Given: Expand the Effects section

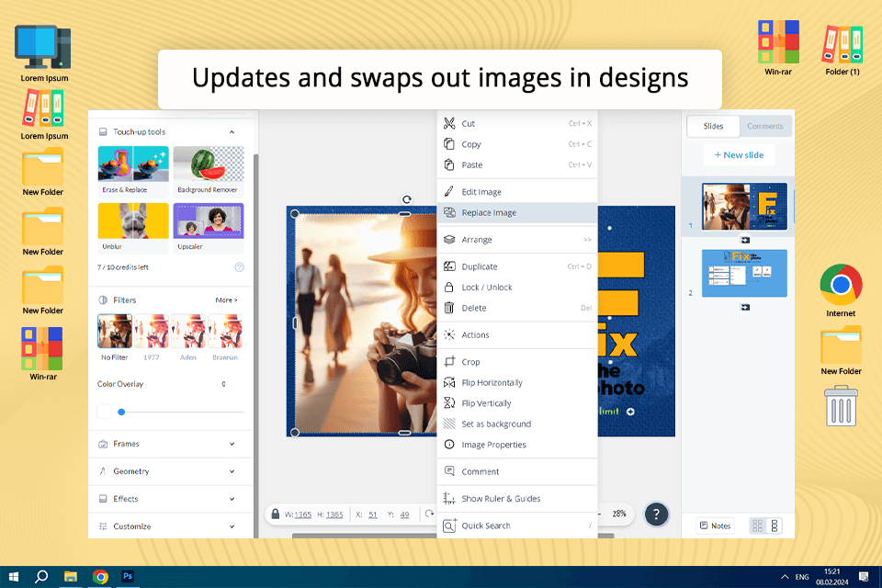Looking at the screenshot, I should (171, 499).
